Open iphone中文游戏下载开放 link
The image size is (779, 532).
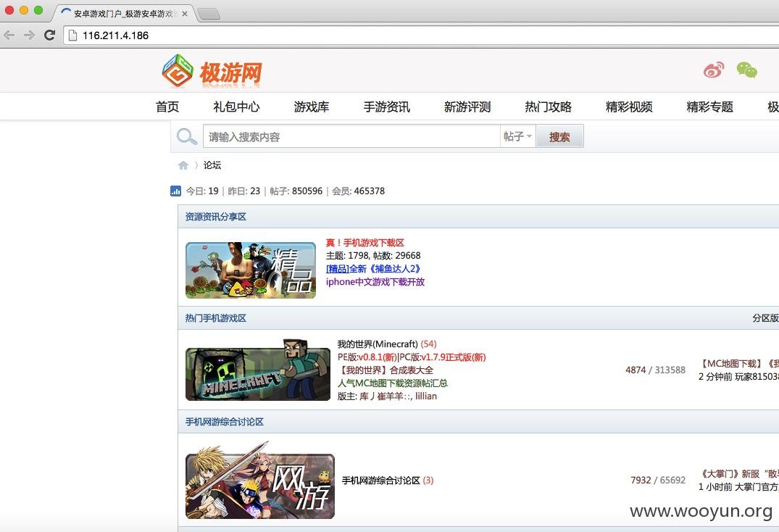point(375,282)
